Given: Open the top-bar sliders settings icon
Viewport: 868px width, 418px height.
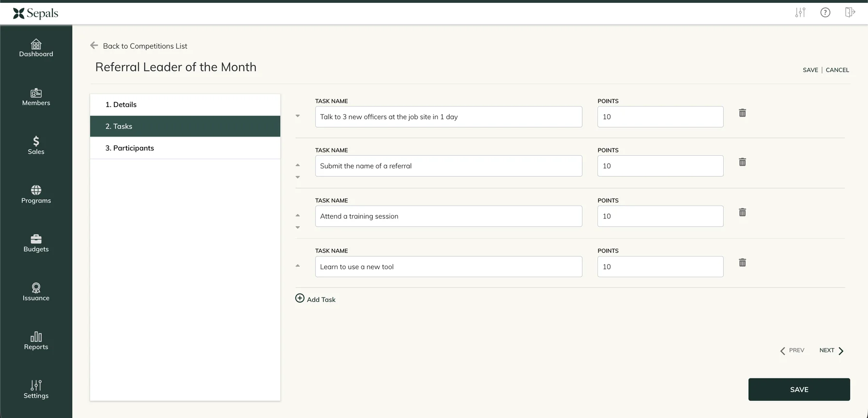Looking at the screenshot, I should [800, 13].
